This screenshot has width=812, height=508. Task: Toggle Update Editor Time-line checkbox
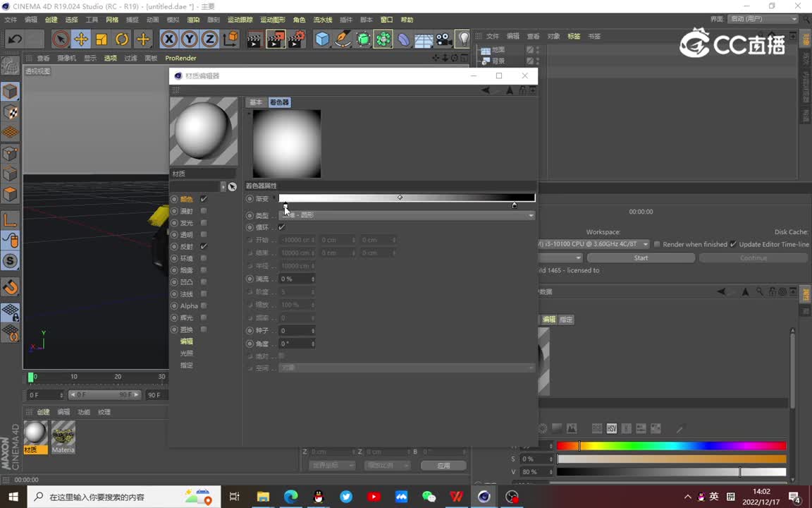pyautogui.click(x=733, y=244)
